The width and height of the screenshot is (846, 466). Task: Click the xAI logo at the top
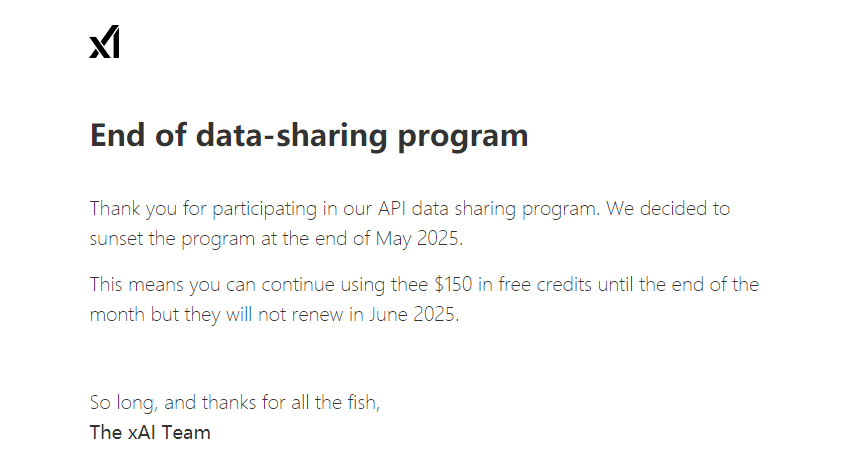[x=104, y=42]
